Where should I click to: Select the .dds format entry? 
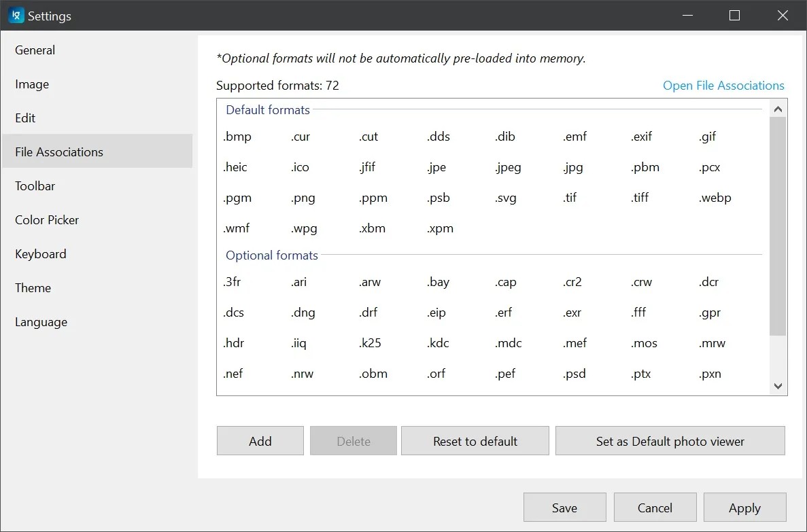point(439,137)
